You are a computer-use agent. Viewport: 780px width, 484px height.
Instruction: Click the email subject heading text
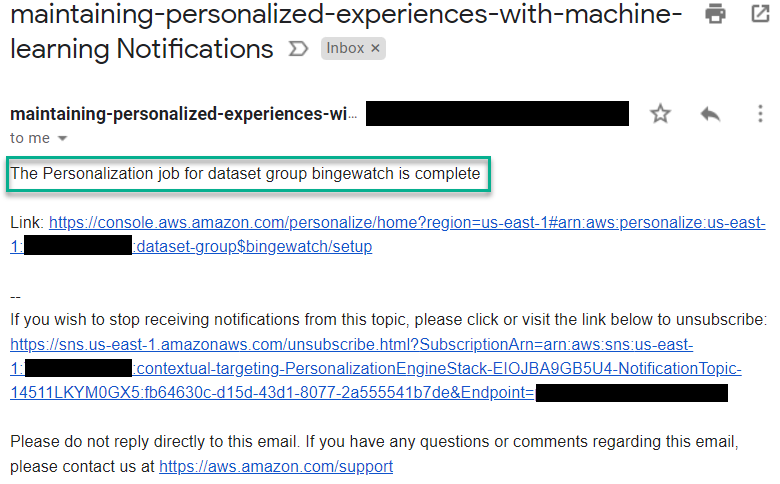click(x=346, y=31)
